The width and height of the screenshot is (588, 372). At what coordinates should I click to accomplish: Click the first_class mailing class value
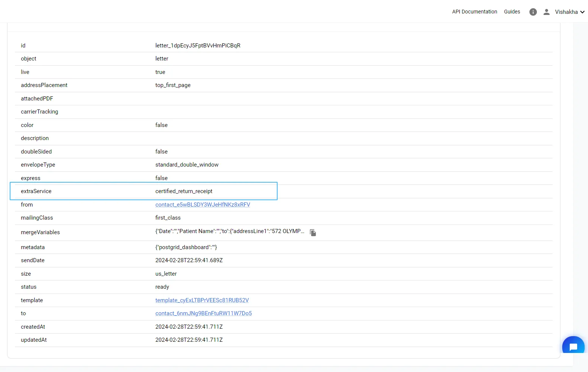click(x=168, y=218)
